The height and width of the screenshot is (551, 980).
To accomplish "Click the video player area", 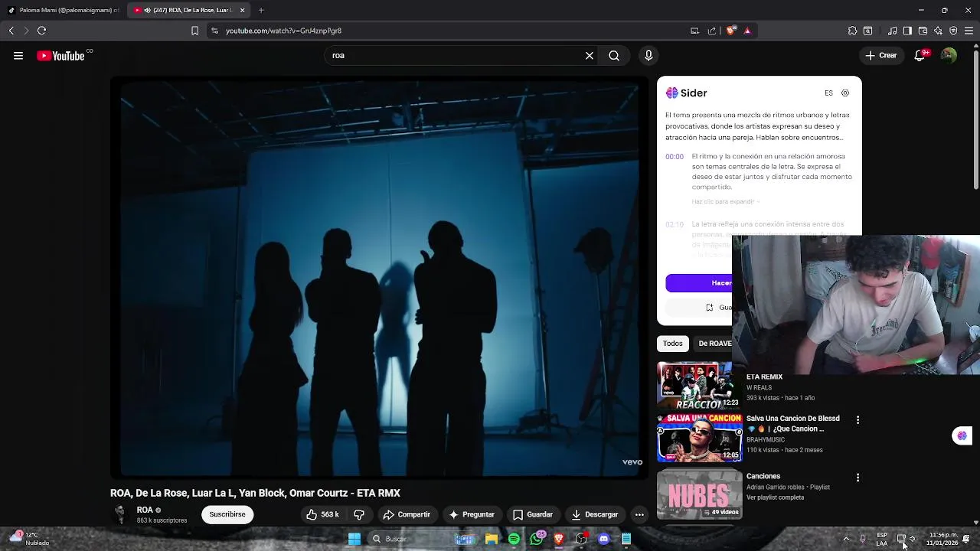I will tap(379, 277).
